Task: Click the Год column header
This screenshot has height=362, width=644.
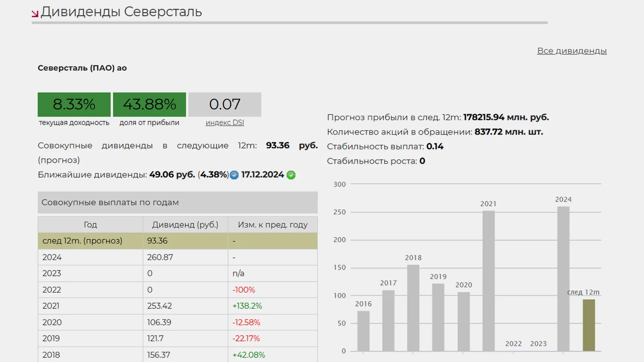Action: (x=90, y=225)
